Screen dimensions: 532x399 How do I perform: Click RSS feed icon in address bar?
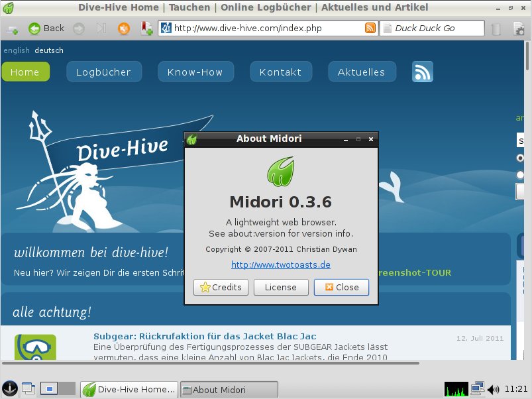pyautogui.click(x=370, y=28)
